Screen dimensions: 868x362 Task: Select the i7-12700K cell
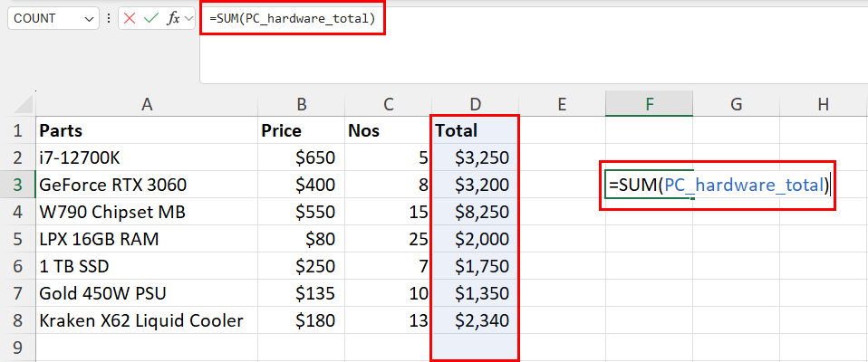147,157
